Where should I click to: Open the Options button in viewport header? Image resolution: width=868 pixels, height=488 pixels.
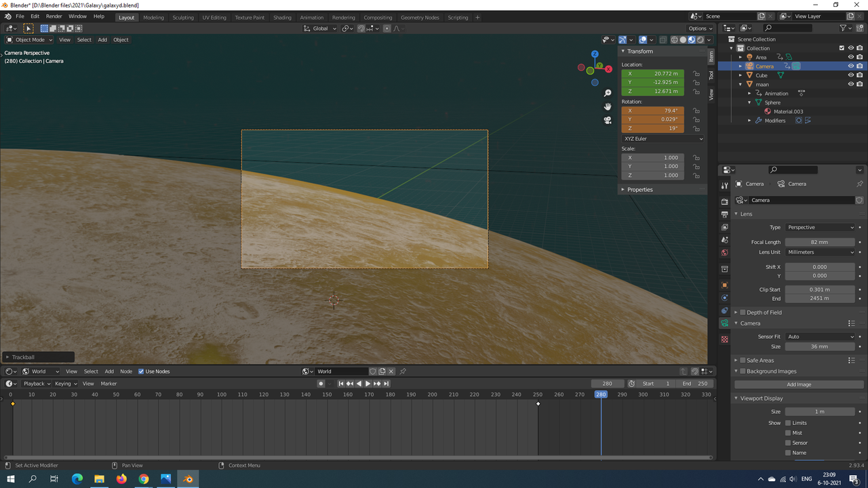coord(701,28)
